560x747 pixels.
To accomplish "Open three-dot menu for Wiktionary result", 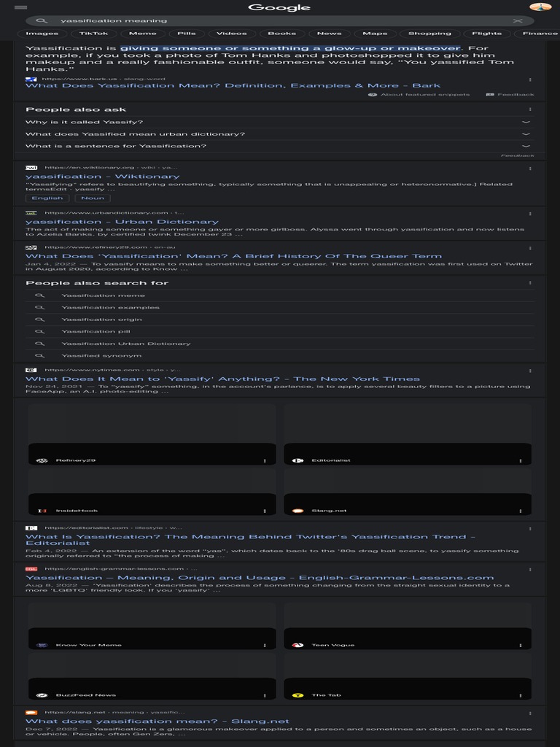I will (x=530, y=169).
